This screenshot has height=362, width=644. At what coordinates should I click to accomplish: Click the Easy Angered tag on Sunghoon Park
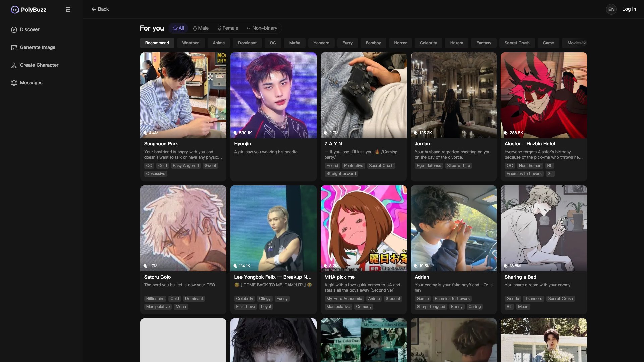[x=185, y=166]
